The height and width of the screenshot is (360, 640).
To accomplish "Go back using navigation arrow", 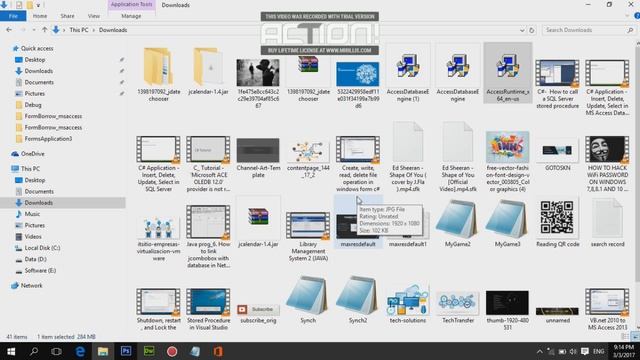I will pos(9,30).
